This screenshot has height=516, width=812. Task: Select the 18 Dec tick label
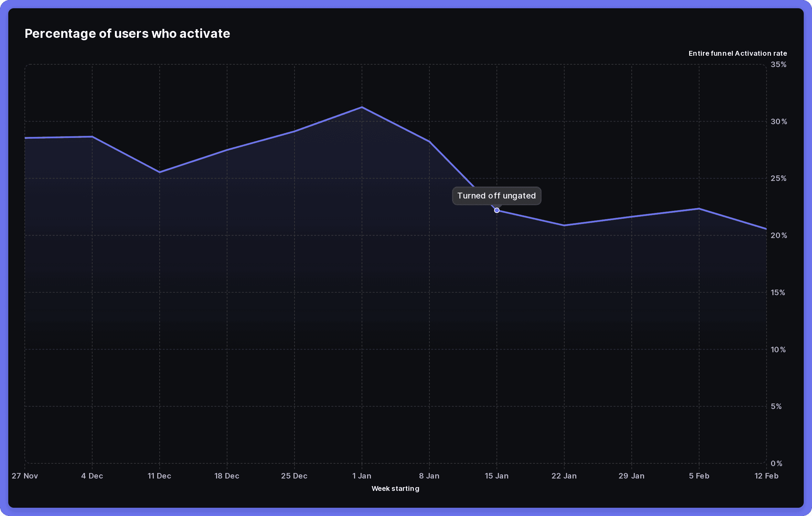point(227,476)
